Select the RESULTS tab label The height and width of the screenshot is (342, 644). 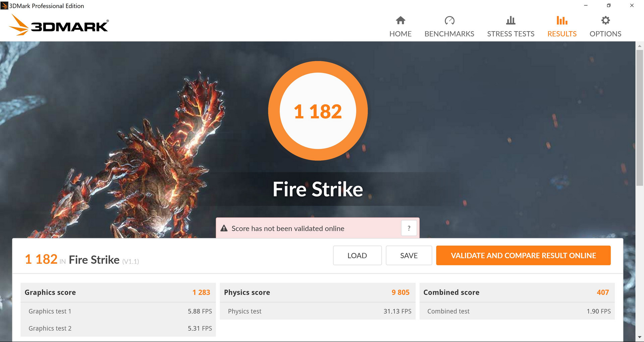[x=562, y=34]
